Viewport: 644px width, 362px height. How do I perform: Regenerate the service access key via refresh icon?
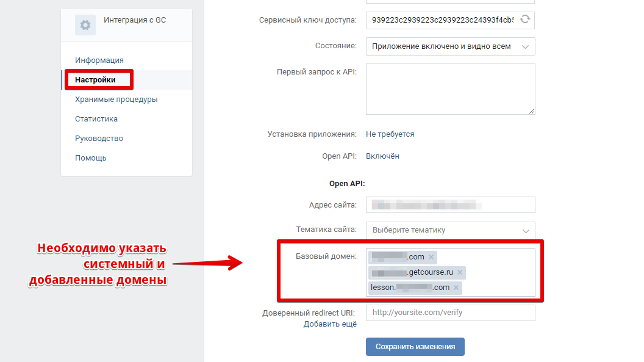(x=525, y=20)
